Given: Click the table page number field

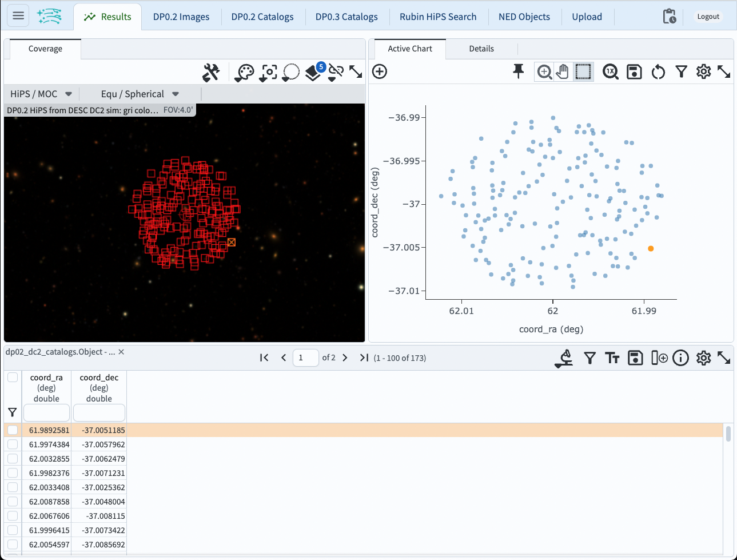Looking at the screenshot, I should (x=305, y=358).
